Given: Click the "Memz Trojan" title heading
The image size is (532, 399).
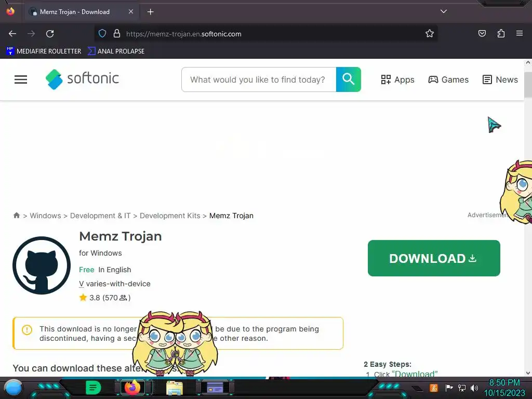Looking at the screenshot, I should click(121, 236).
